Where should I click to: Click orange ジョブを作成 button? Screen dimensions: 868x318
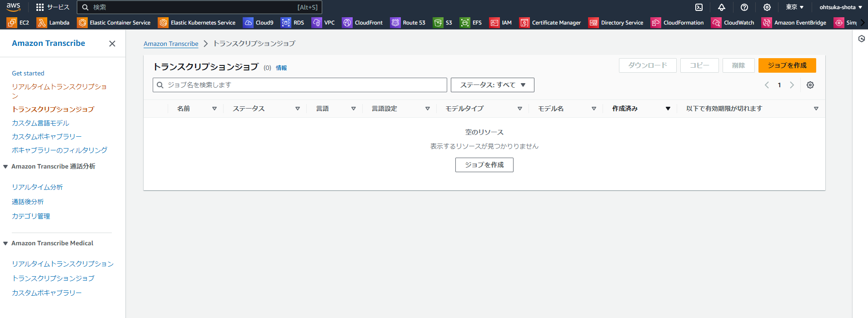pos(787,65)
